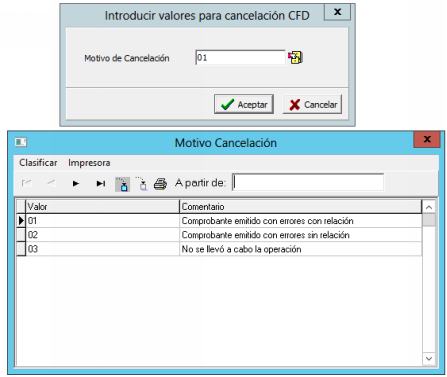Image resolution: width=447 pixels, height=377 pixels.
Task: Go to first record in toolbar
Action: (x=27, y=183)
